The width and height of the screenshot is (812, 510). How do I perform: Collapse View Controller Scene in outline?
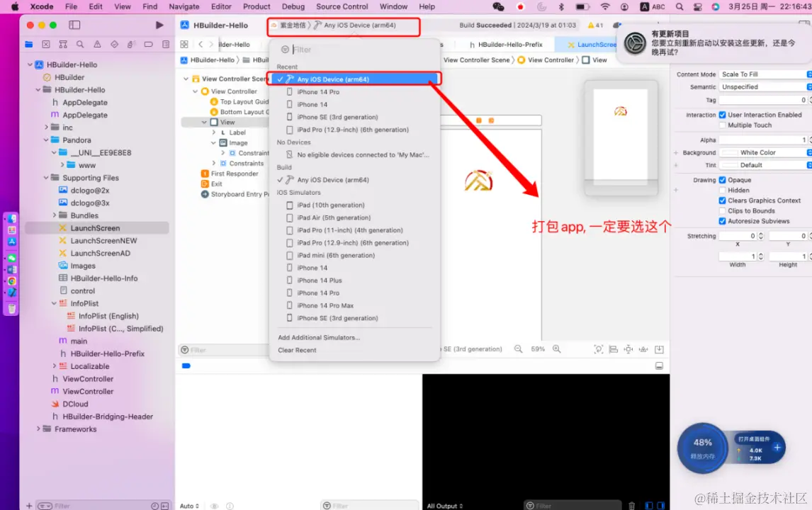186,79
